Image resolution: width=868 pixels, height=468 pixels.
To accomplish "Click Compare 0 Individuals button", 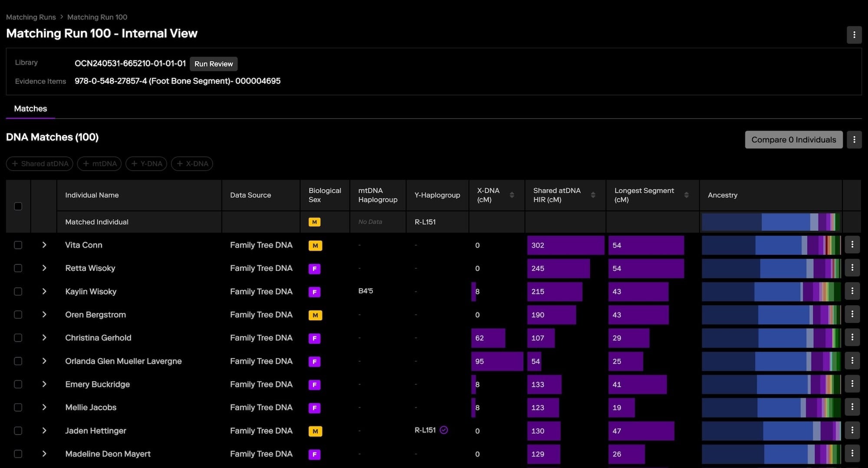I will pyautogui.click(x=793, y=140).
